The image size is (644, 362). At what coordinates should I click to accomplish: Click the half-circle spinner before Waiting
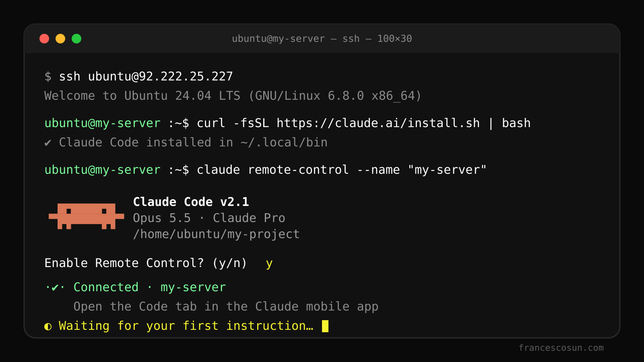(x=48, y=326)
